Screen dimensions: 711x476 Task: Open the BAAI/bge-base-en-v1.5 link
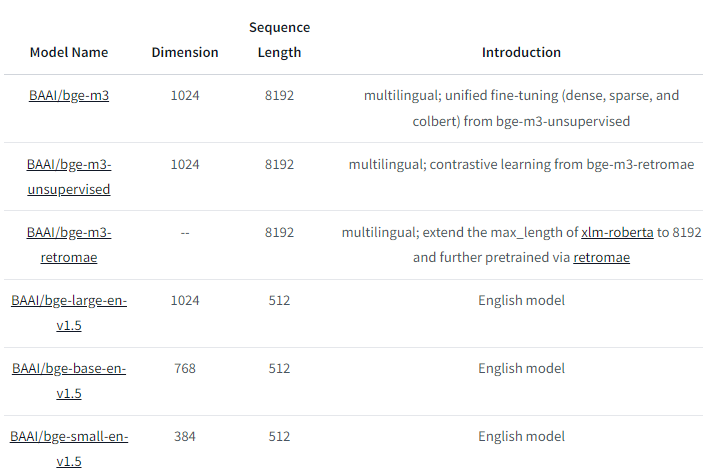(69, 381)
